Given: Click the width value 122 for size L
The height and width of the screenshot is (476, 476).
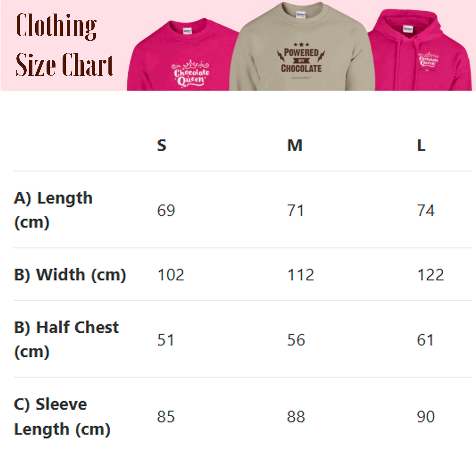Looking at the screenshot, I should pos(431,275).
